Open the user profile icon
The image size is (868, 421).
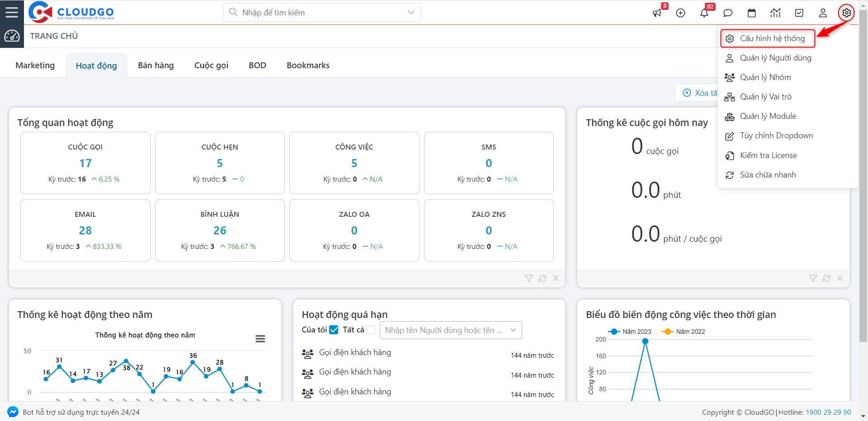(x=823, y=13)
